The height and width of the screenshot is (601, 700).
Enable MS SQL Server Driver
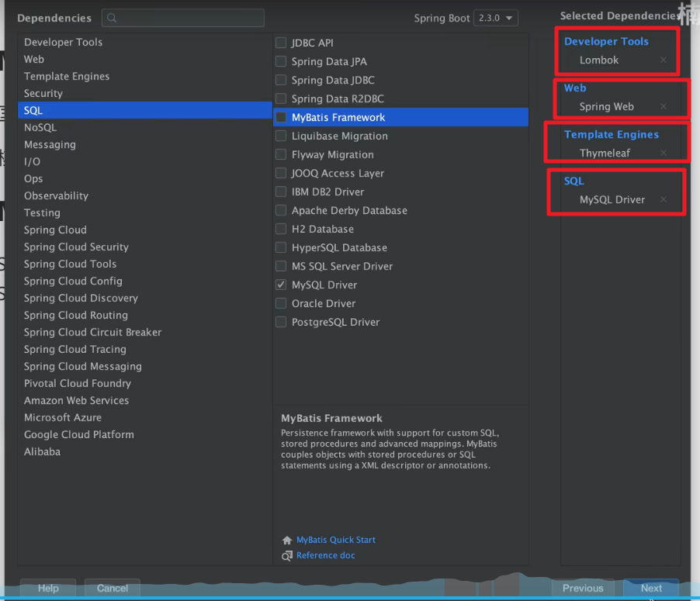pos(281,266)
